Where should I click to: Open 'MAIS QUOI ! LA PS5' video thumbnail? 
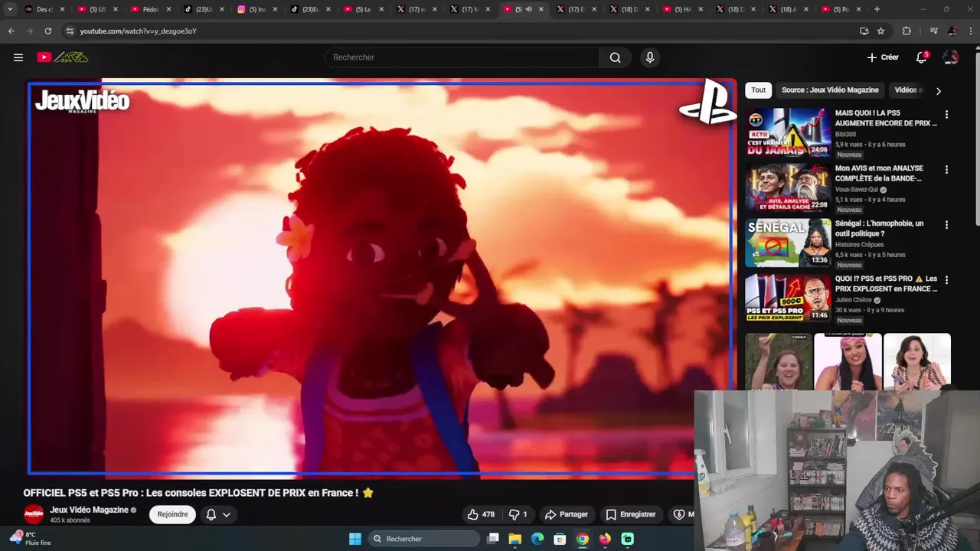pos(788,132)
